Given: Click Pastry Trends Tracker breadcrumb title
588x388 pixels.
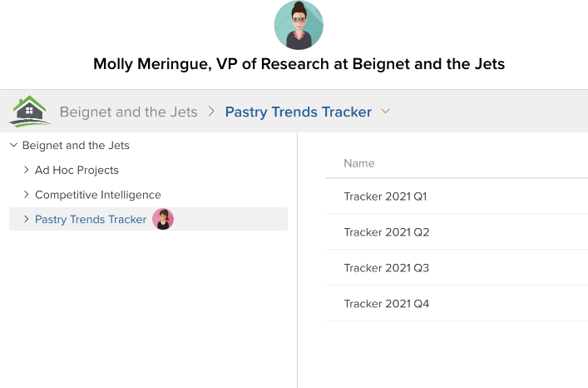Looking at the screenshot, I should coord(298,112).
